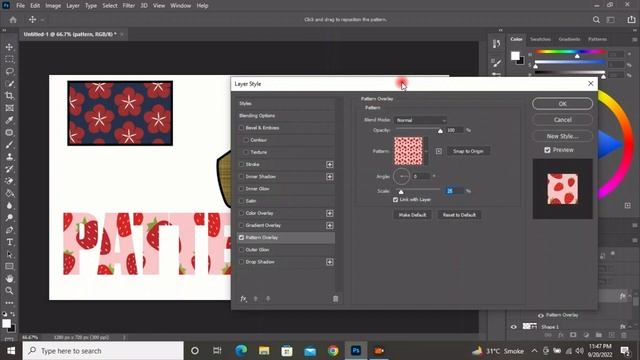Viewport: 640px width, 360px height.
Task: Select the Rectangular Marquee tool
Action: (x=9, y=59)
